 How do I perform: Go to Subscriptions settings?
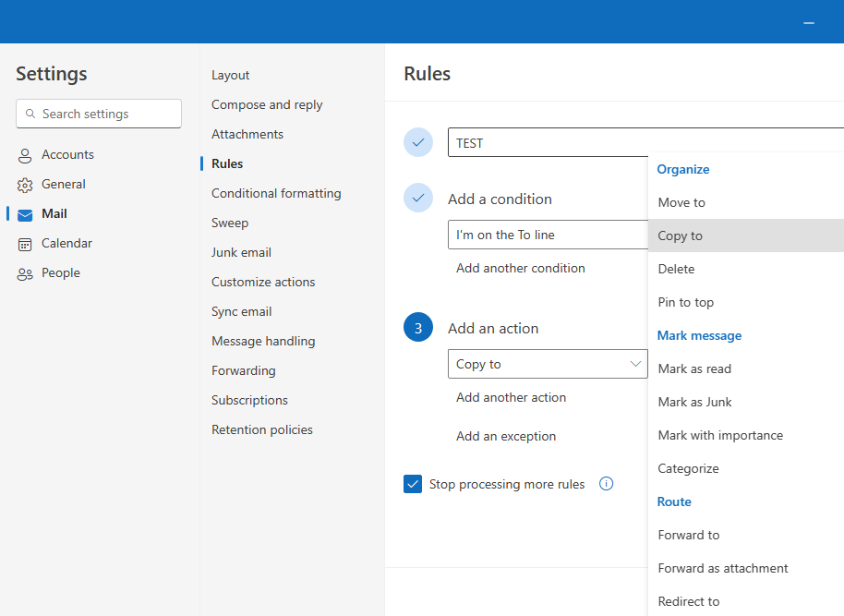[x=249, y=401]
